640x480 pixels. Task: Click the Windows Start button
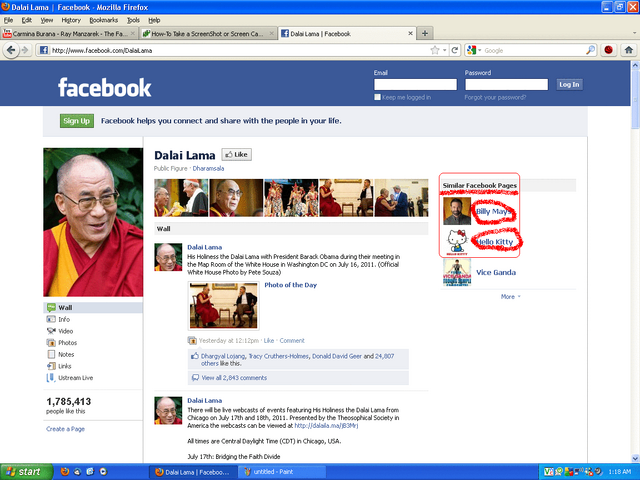(x=26, y=472)
